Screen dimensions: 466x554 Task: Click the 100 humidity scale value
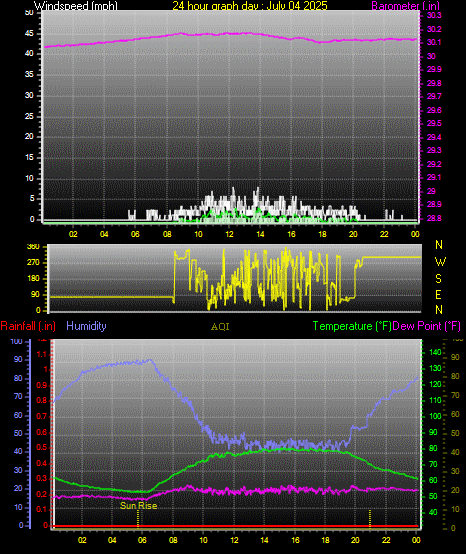pos(16,341)
